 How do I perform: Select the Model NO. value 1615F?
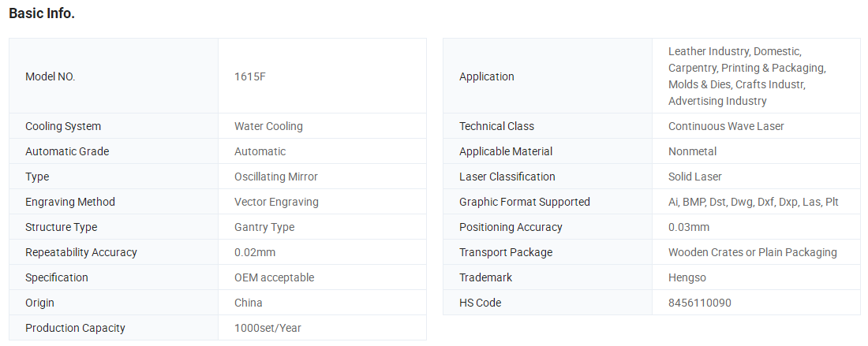click(249, 76)
